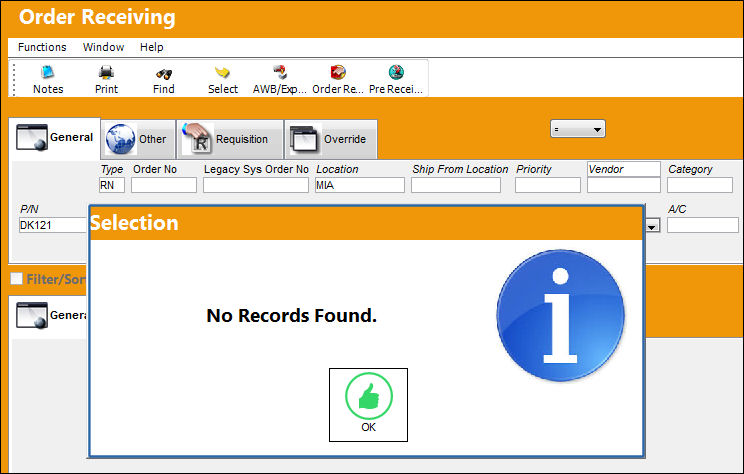Click the Pre Recei... toolbar icon

[396, 79]
